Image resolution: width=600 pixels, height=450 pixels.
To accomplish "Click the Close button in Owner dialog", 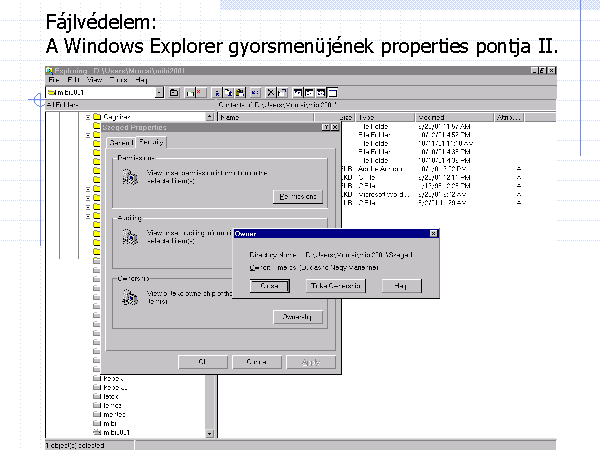I will tap(269, 286).
